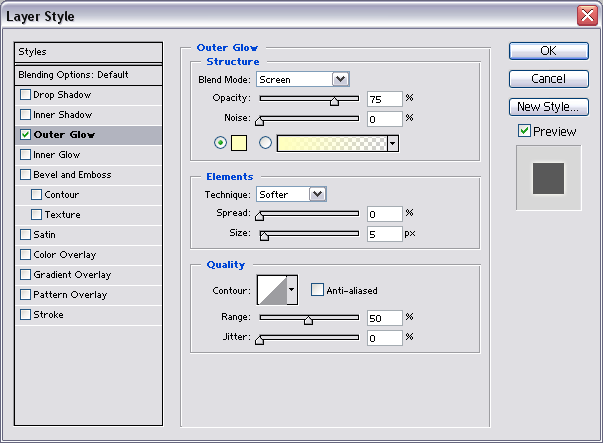Viewport: 603px width, 443px height.
Task: Uncheck the Preview checkbox
Action: [x=524, y=131]
